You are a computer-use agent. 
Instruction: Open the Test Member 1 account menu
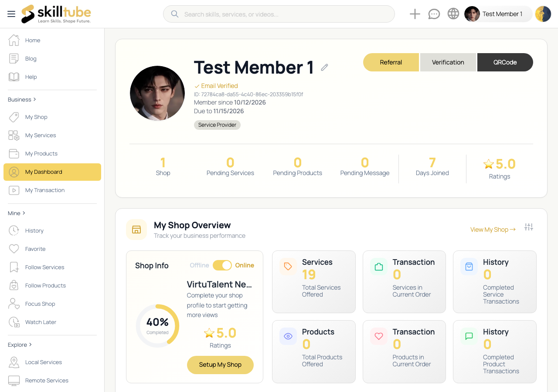[x=498, y=14]
